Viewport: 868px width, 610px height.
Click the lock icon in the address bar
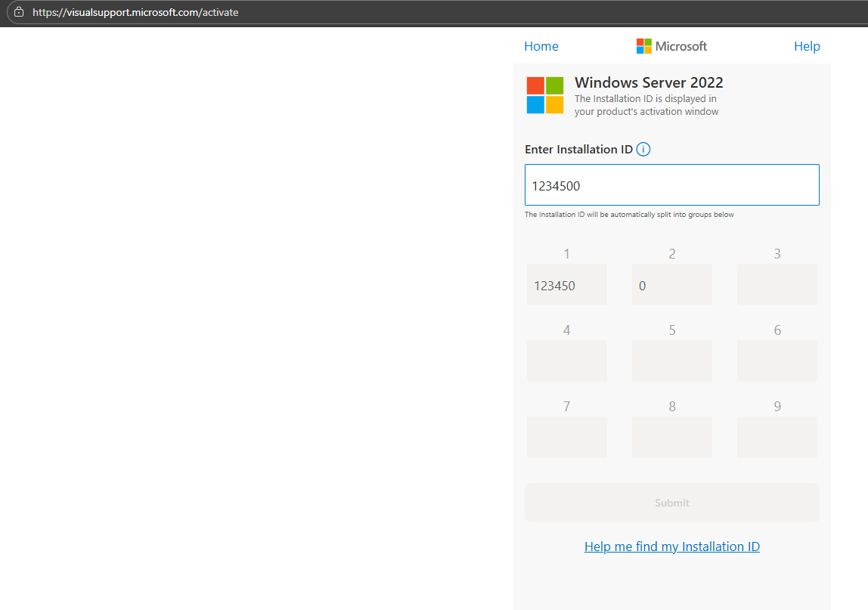(x=19, y=11)
